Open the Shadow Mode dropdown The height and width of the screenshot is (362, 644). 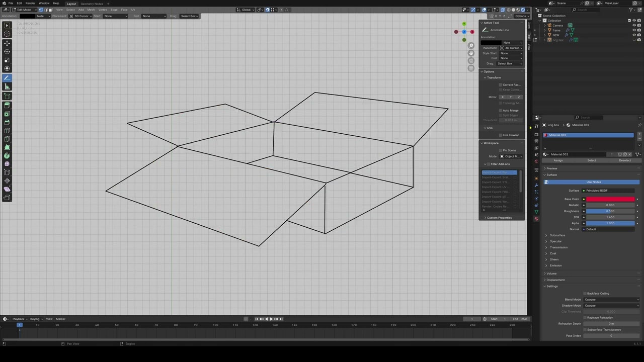point(611,306)
